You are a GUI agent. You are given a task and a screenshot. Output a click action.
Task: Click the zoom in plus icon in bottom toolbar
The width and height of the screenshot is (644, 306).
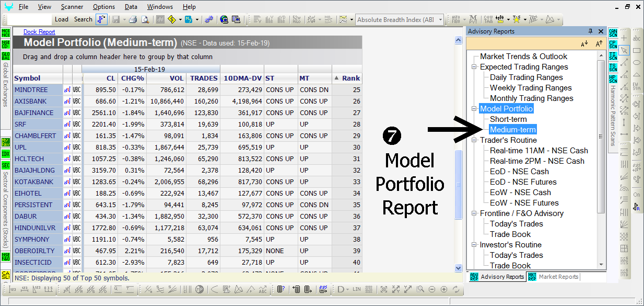point(444,289)
